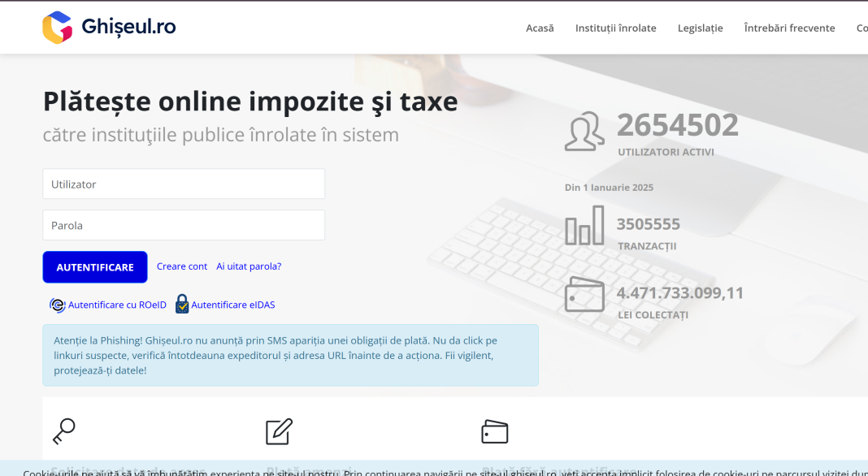Click the UTILIZATORI ACTIVI label
This screenshot has width=868, height=476.
coord(666,152)
